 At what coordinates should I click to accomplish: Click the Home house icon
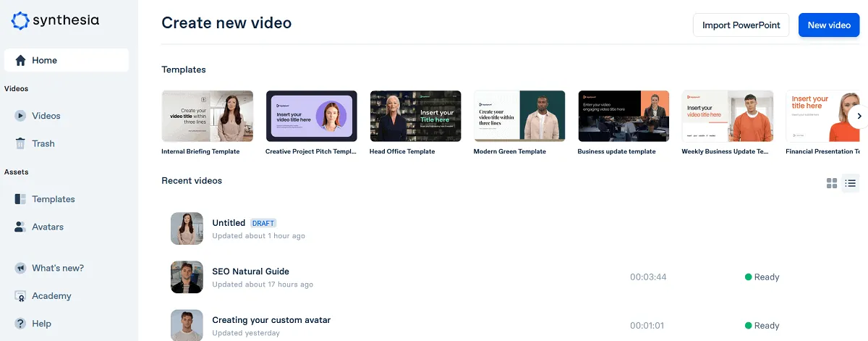pos(21,60)
